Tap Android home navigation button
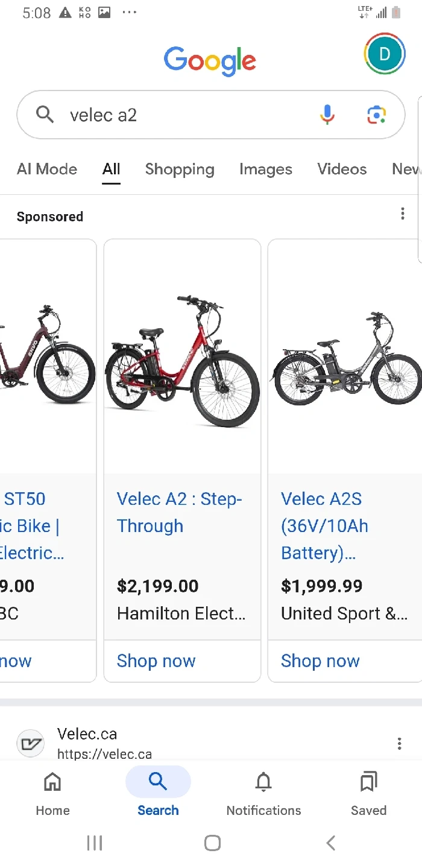The image size is (422, 868). (x=212, y=843)
